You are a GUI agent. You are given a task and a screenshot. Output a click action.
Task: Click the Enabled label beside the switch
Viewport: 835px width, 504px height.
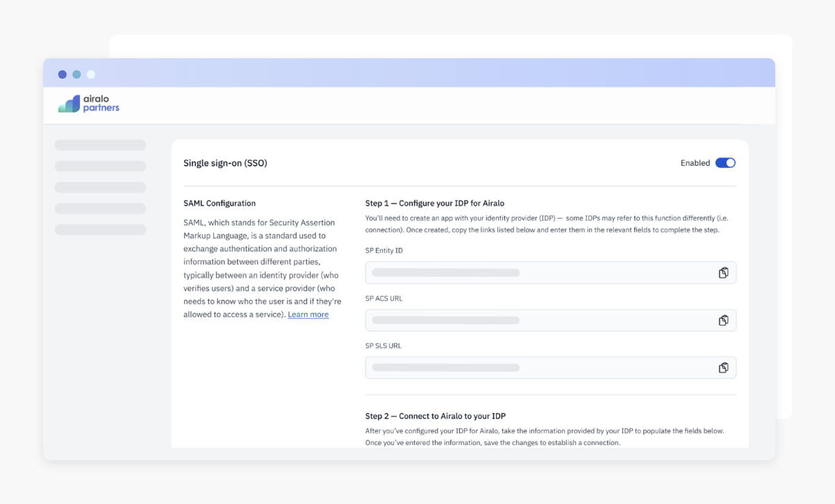tap(695, 163)
